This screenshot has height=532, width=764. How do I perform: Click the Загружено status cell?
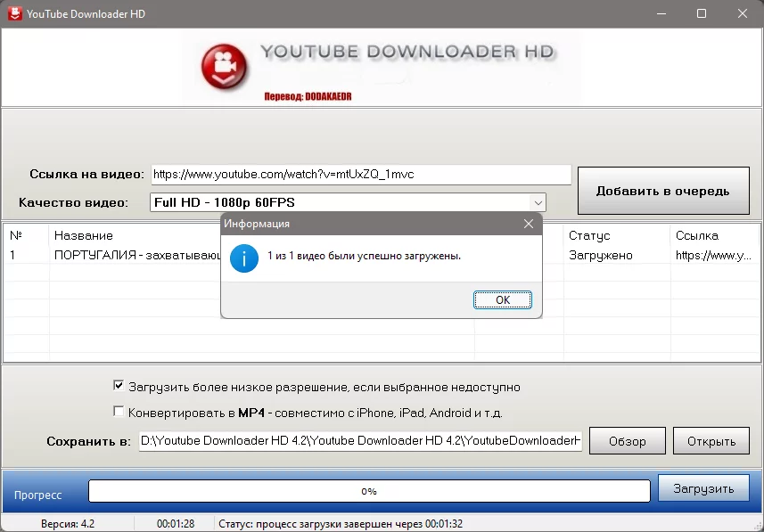(x=600, y=255)
